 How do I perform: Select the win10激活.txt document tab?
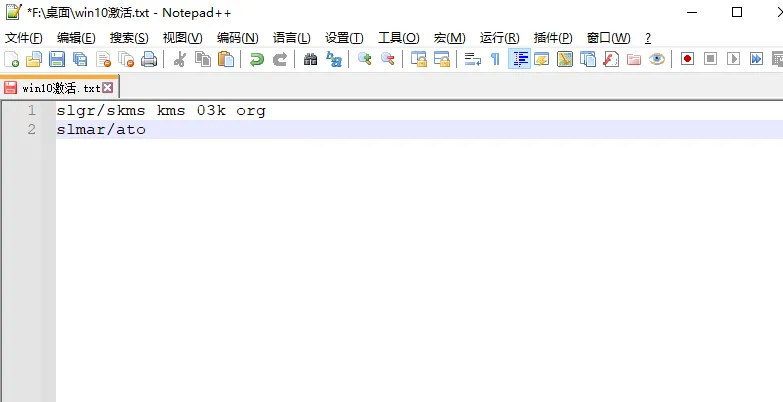[x=59, y=88]
